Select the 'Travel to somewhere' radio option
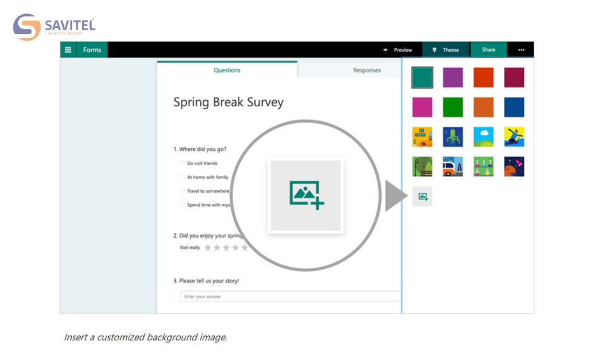Image resolution: width=607 pixels, height=364 pixels. point(182,191)
